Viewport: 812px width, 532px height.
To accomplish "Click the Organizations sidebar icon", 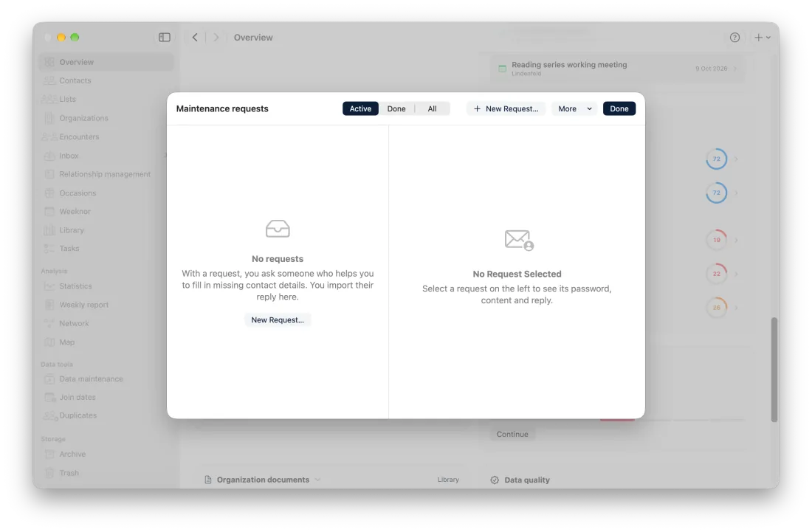I will tap(49, 118).
